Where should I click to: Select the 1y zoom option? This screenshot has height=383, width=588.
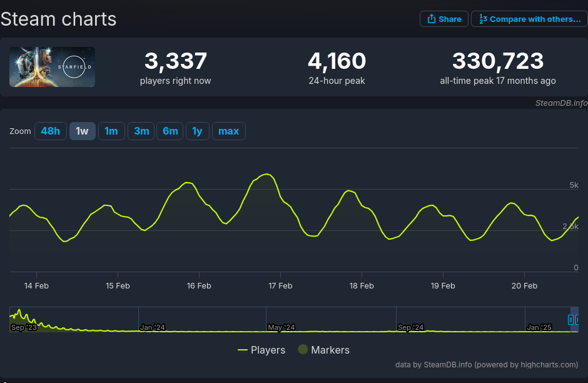tap(198, 131)
